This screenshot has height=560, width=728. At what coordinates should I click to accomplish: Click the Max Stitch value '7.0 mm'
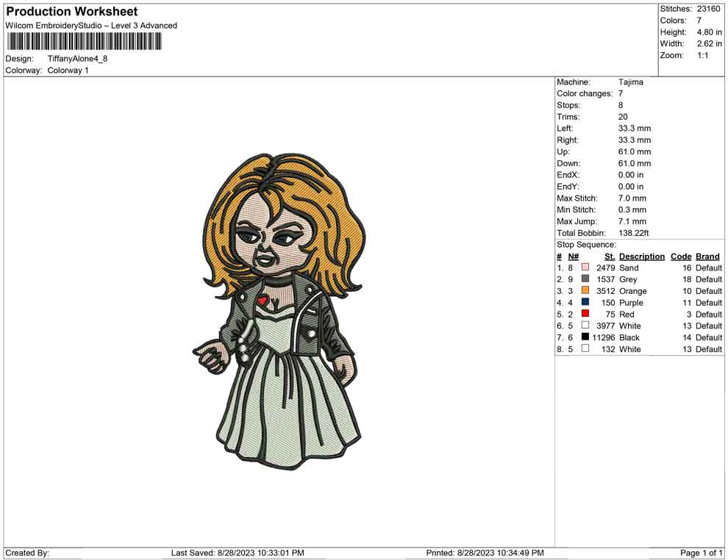632,198
